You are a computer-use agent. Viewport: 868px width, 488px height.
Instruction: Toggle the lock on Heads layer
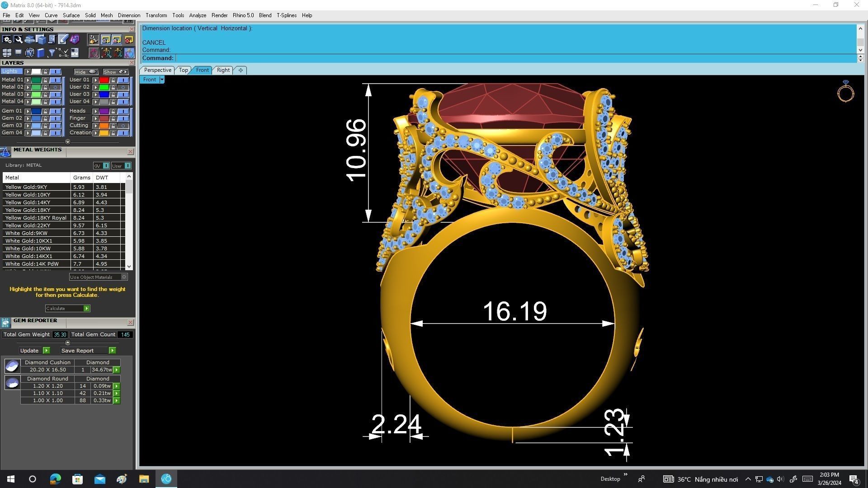(x=113, y=111)
